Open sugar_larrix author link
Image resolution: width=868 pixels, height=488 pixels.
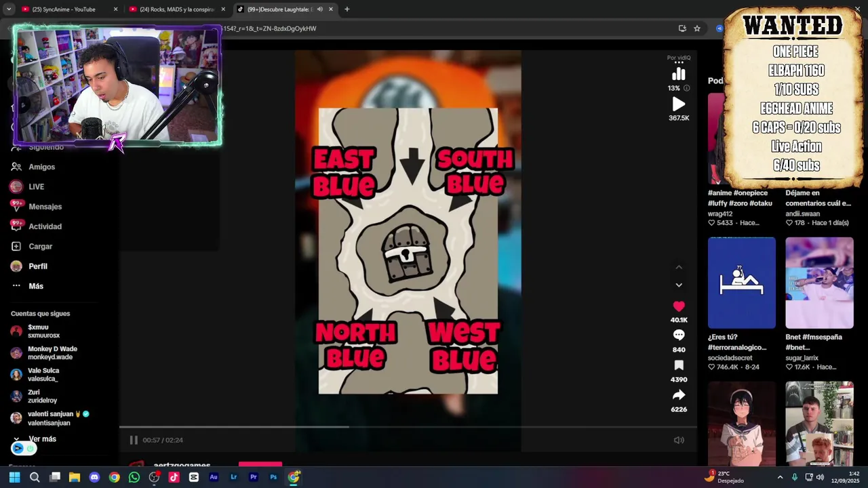[x=802, y=358]
